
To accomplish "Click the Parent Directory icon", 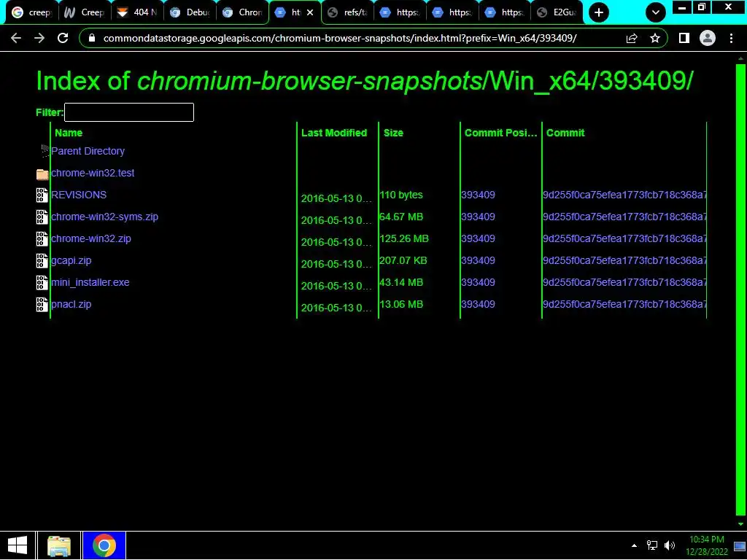I will [44, 151].
